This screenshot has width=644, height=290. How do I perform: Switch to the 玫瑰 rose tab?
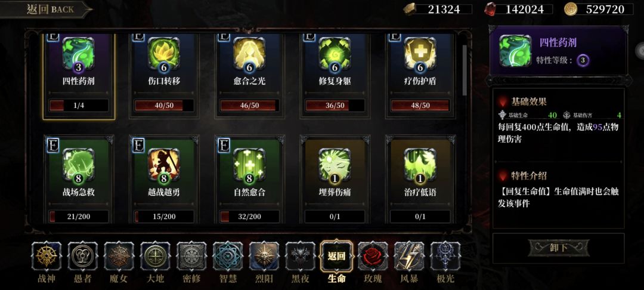(x=373, y=262)
